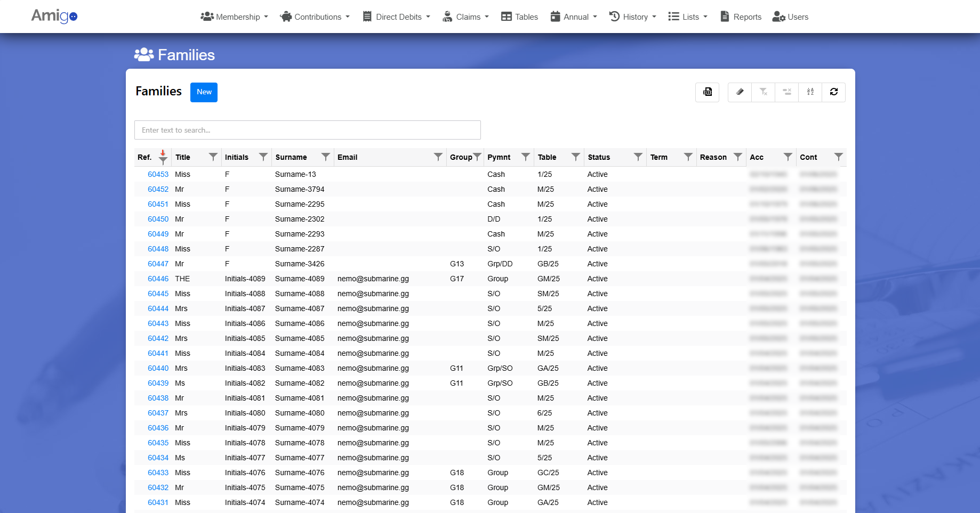Open the Tables menu item
Viewport: 980px width, 513px height.
519,17
